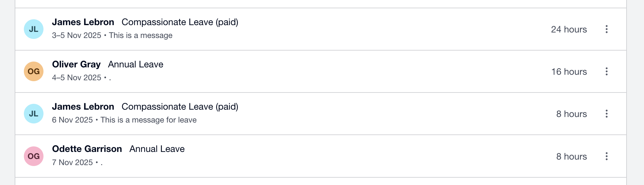Click James Lebron's name on the 6 Nov request
Screen dimensions: 644x185
83,107
